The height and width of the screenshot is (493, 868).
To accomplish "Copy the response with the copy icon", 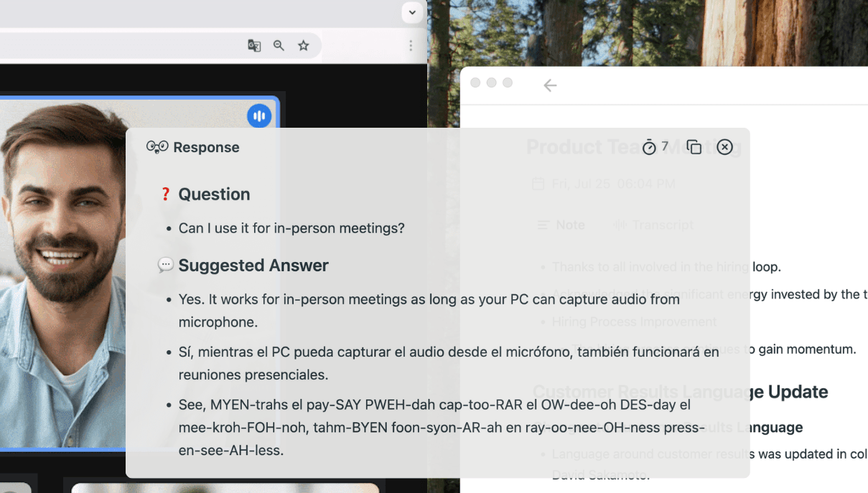I will point(694,147).
